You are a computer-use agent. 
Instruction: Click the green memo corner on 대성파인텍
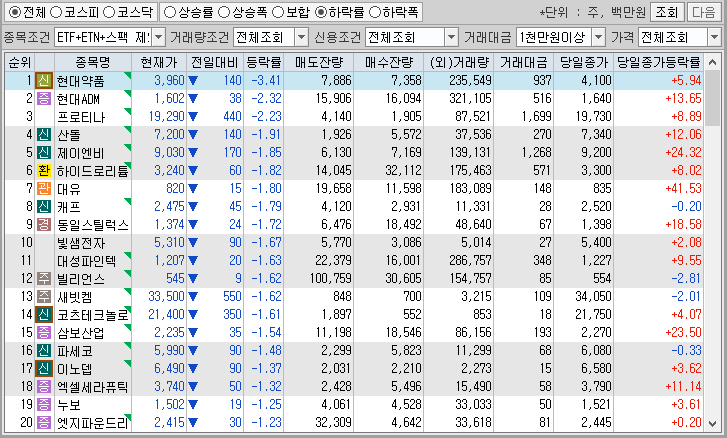[x=128, y=255]
